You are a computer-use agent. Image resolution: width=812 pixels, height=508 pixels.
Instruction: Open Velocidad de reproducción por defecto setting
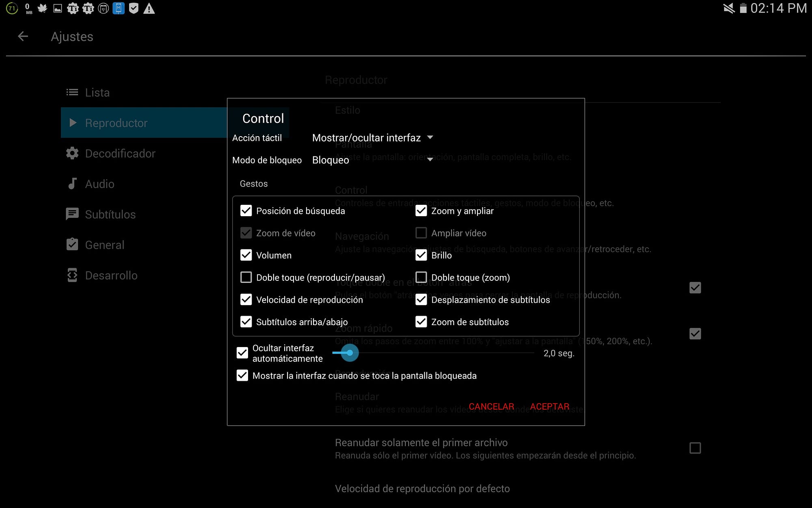coord(422,488)
